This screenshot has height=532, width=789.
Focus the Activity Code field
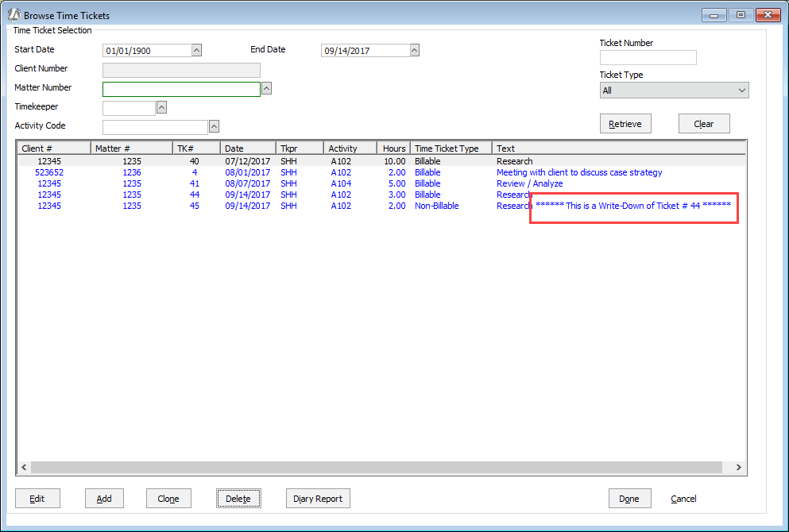155,127
